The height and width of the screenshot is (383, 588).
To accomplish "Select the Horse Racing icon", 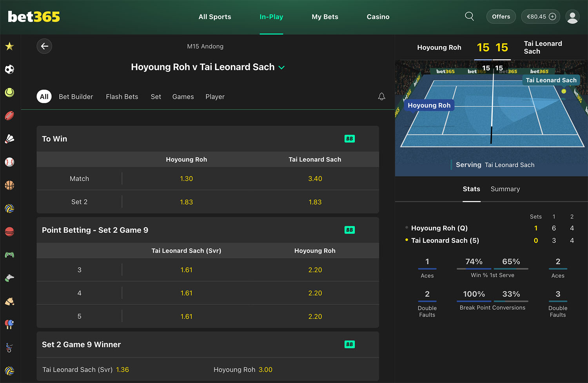I will (x=9, y=301).
